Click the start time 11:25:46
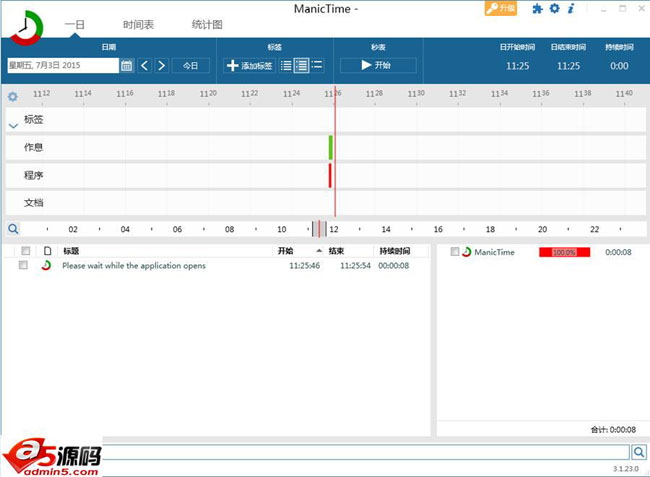The width and height of the screenshot is (650, 477). (x=305, y=266)
